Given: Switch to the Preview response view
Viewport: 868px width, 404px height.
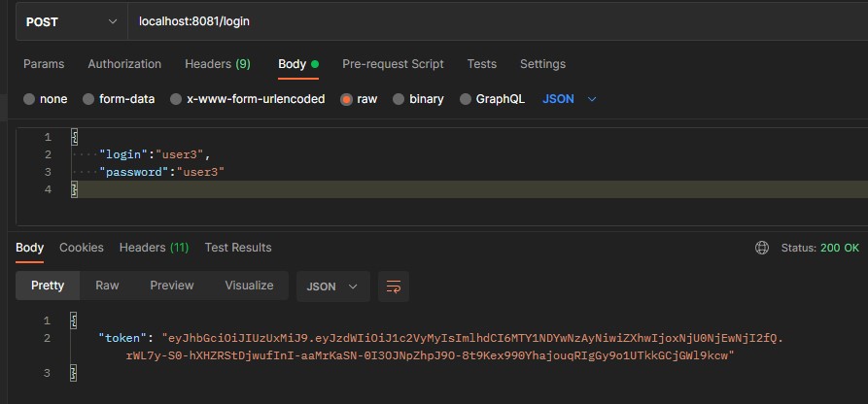Looking at the screenshot, I should pyautogui.click(x=172, y=286).
